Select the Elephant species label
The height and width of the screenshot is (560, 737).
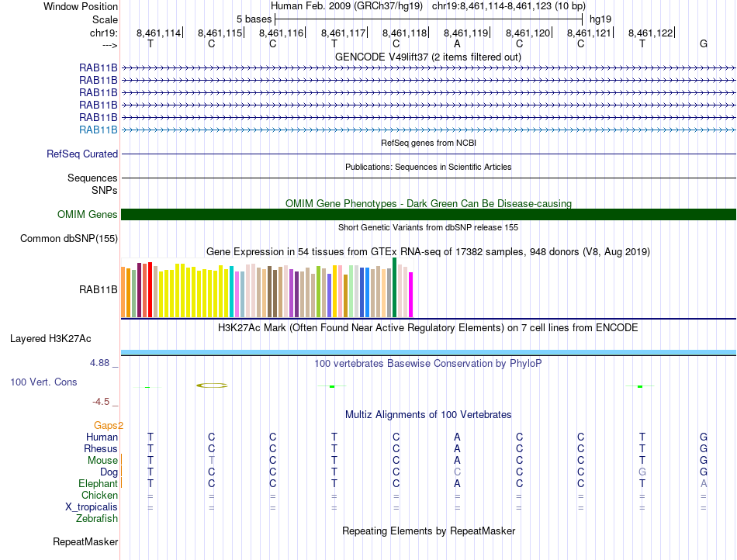tap(97, 483)
